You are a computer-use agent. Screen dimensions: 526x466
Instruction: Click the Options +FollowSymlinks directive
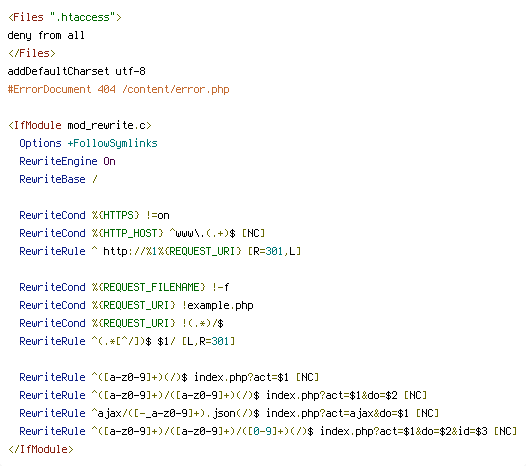pyautogui.click(x=88, y=143)
